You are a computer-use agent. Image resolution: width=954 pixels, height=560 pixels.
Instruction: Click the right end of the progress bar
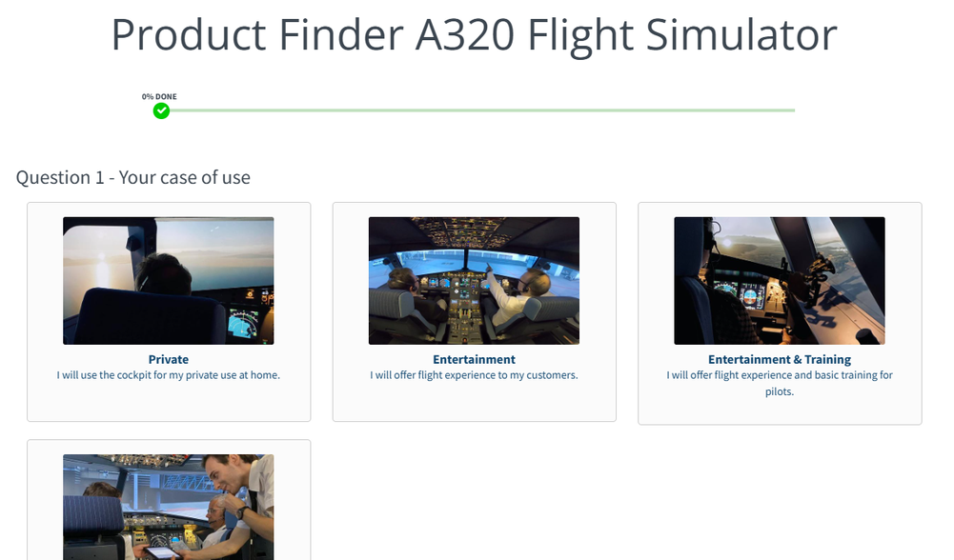[x=791, y=110]
